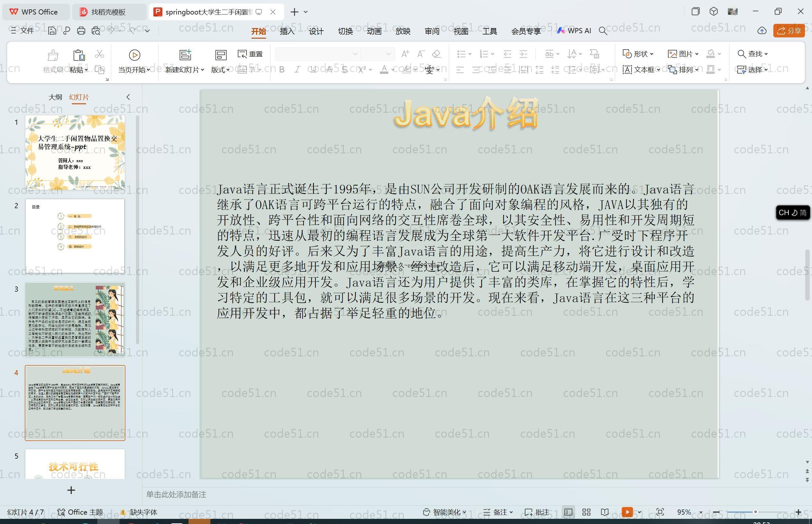
Task: Open the Picture (图片) dropdown
Action: [x=683, y=54]
